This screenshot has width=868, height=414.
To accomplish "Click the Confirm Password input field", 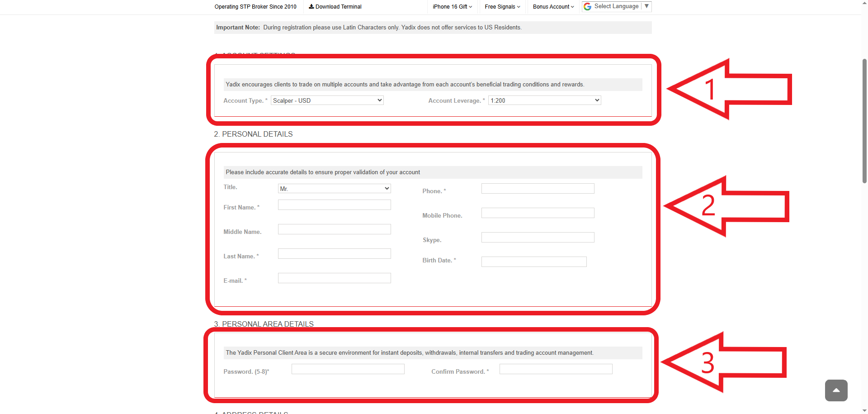I will (x=556, y=369).
